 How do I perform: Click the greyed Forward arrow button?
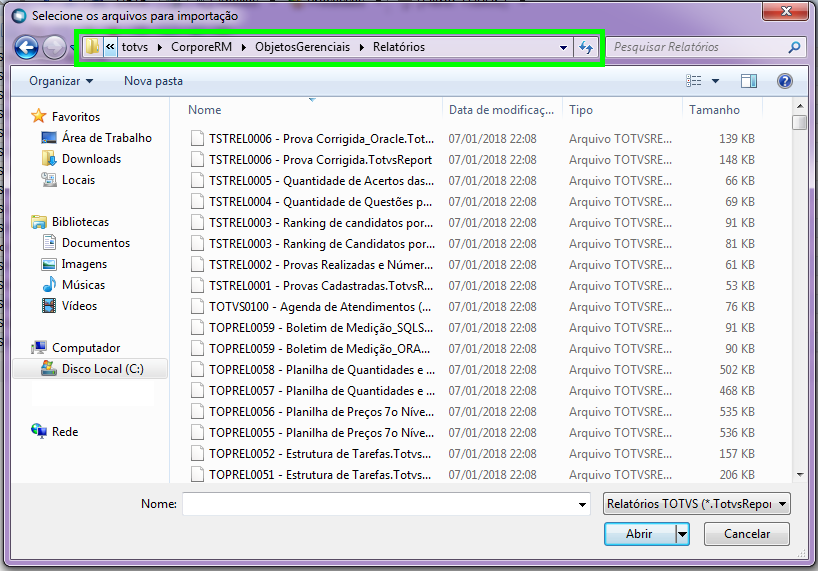pyautogui.click(x=54, y=47)
